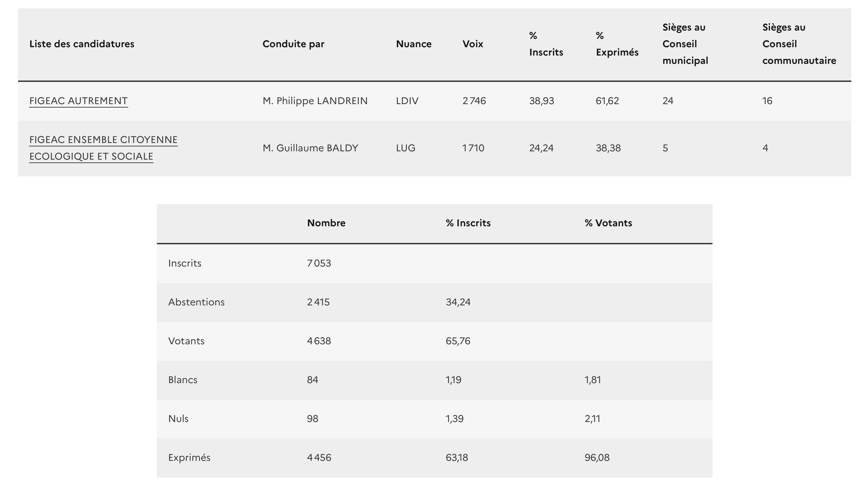Select the 'Nuance' column header
The width and height of the screenshot is (868, 490).
pyautogui.click(x=414, y=44)
